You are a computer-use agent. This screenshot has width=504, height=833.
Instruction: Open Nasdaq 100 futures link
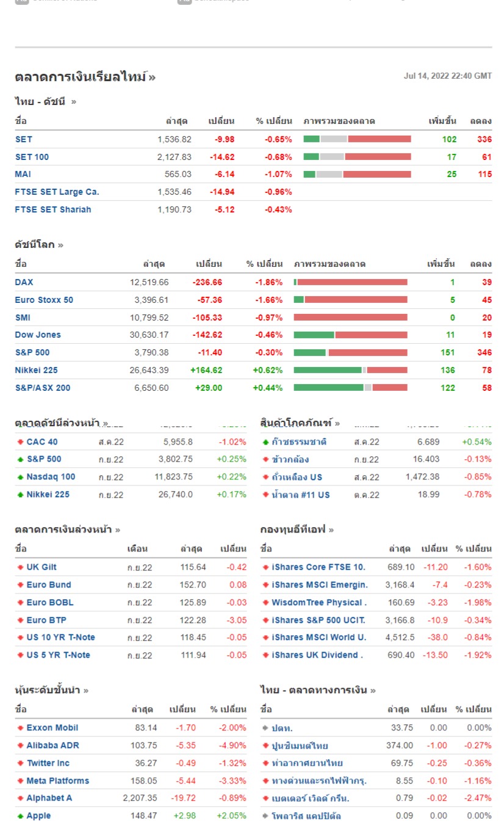click(51, 477)
